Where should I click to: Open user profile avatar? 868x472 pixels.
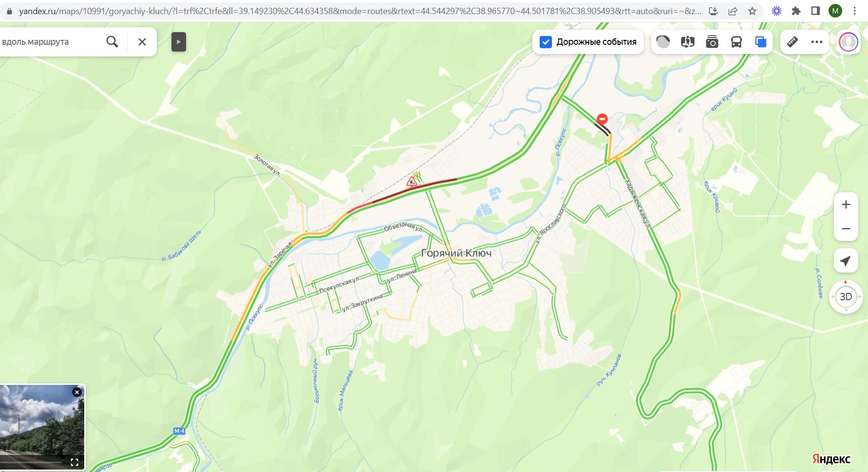[x=848, y=42]
